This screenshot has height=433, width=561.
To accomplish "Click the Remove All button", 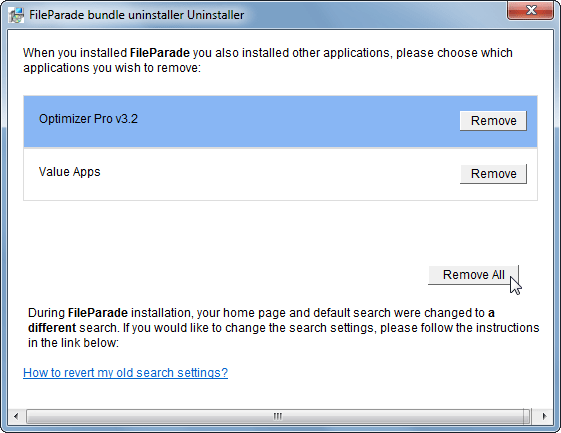I will point(473,275).
